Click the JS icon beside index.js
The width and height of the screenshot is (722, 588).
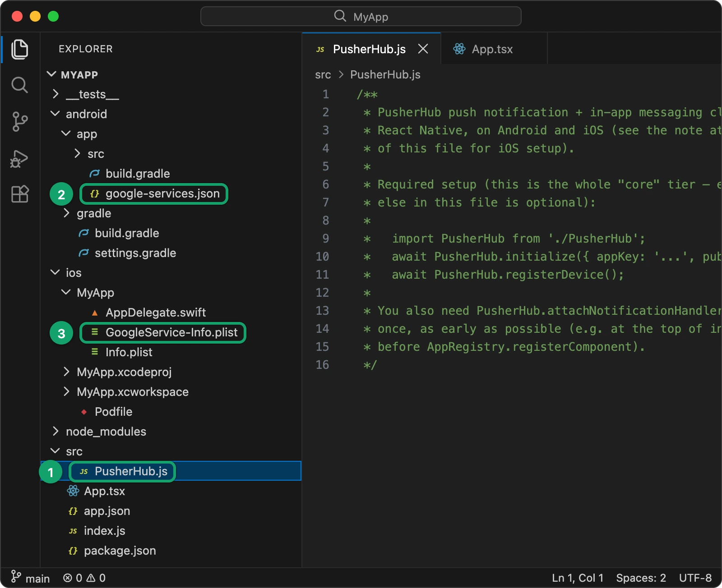73,531
